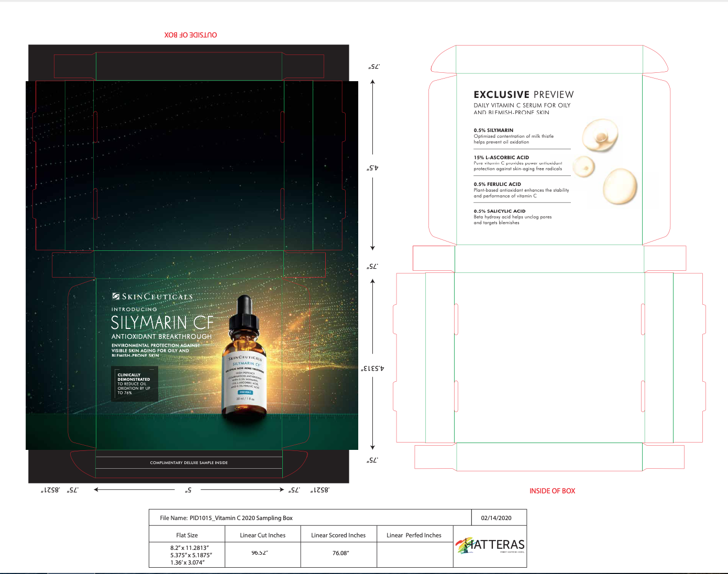Select the 'SILYMARIN CF' product title
728x574 pixels.
pyautogui.click(x=162, y=322)
